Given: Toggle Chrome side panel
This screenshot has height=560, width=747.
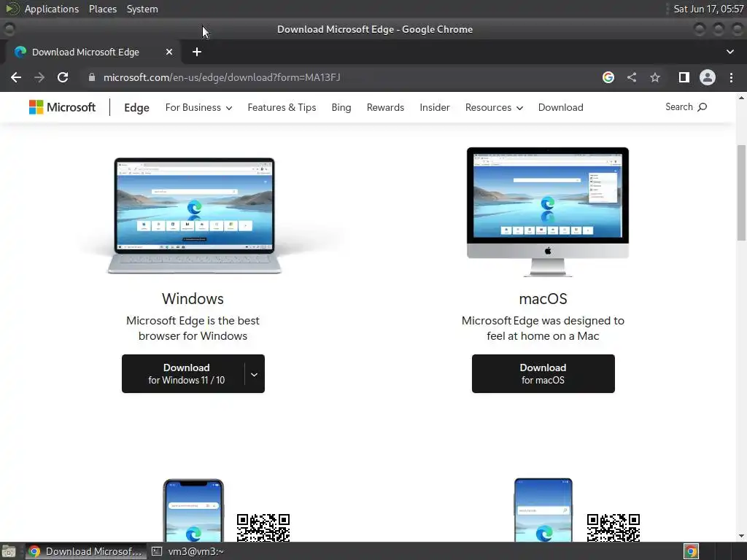Looking at the screenshot, I should tap(684, 77).
